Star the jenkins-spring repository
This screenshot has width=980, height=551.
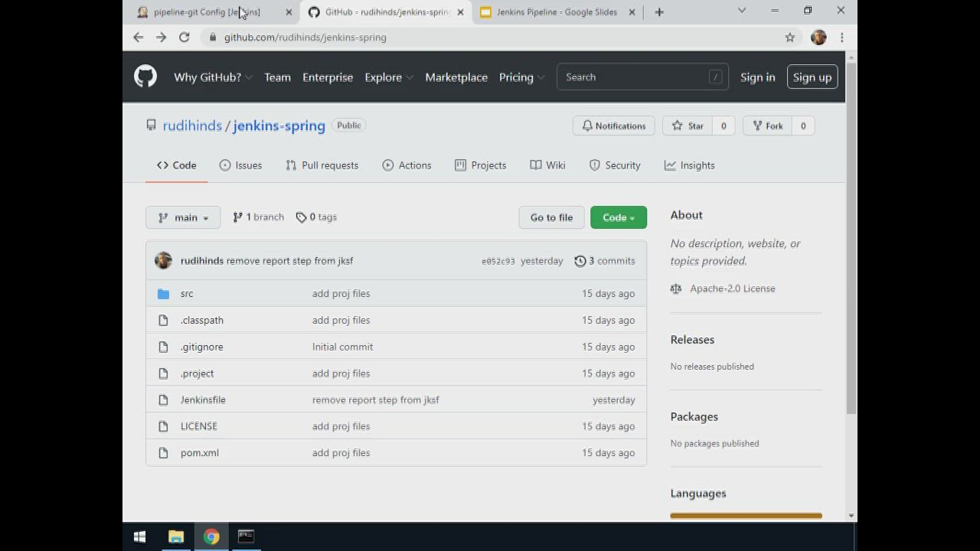pos(688,126)
